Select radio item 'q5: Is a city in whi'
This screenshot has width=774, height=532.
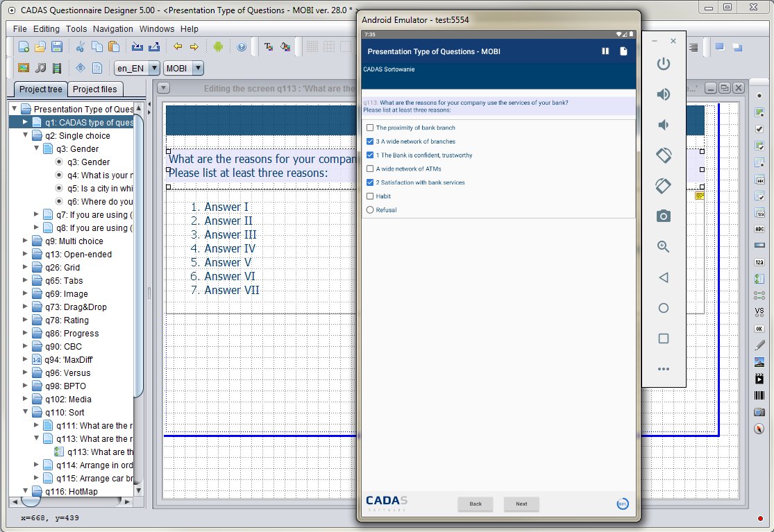tap(59, 189)
